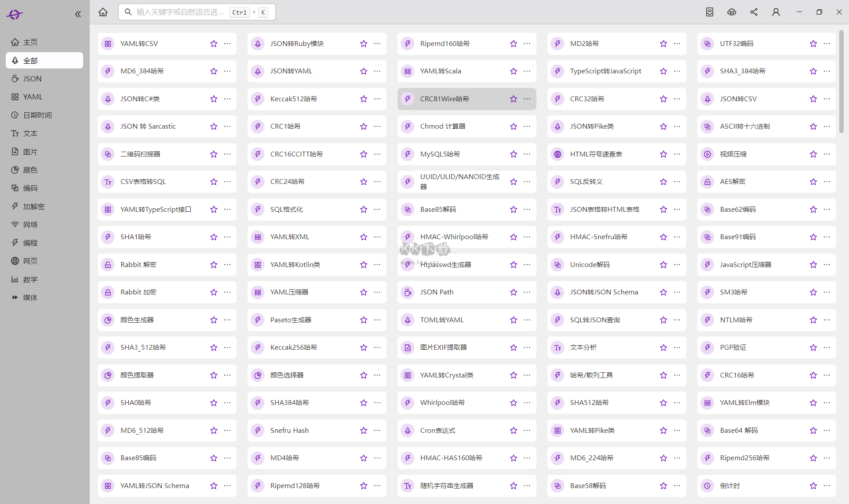The image size is (849, 504).
Task: Switch to 加解密 category in sidebar
Action: click(x=34, y=206)
